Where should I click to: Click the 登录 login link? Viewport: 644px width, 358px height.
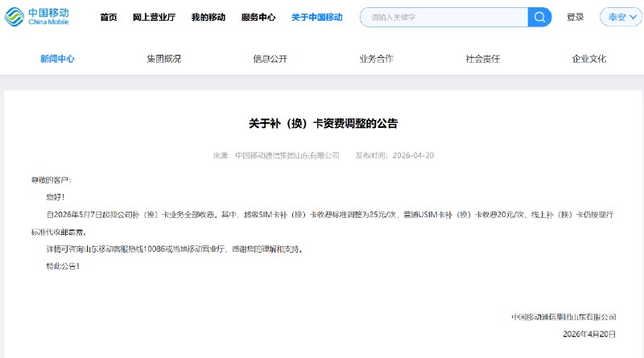click(575, 17)
